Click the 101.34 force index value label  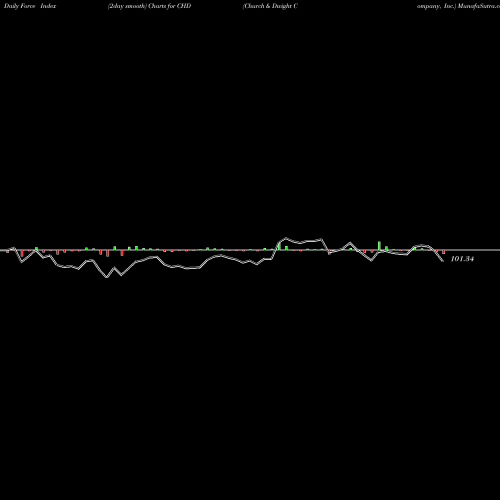pos(462,259)
